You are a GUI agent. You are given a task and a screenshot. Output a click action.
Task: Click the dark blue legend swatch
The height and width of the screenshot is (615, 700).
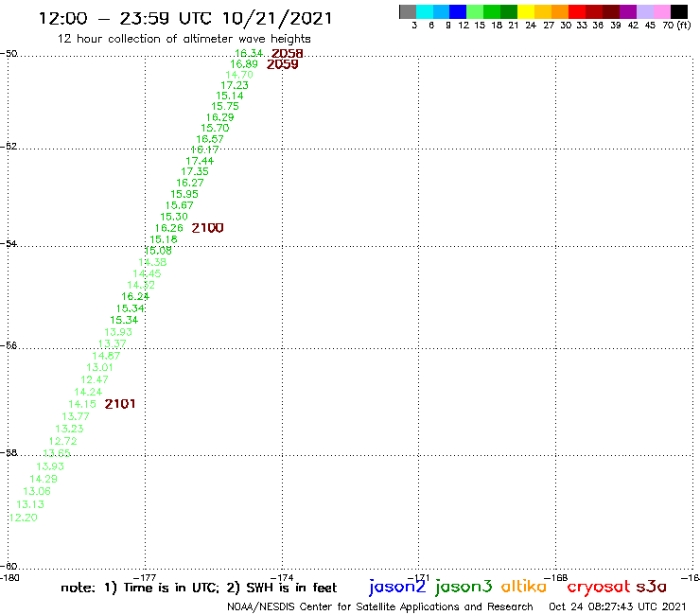pyautogui.click(x=458, y=11)
